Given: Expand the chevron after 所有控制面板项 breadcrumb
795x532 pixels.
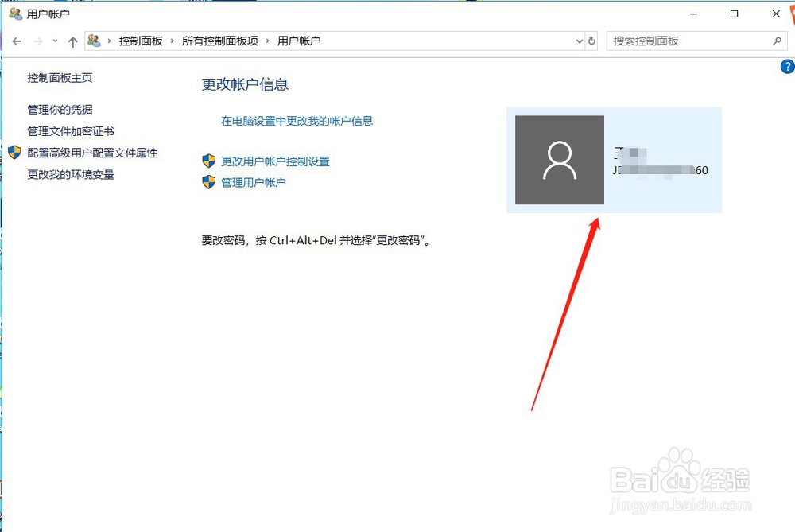Looking at the screenshot, I should coord(267,41).
